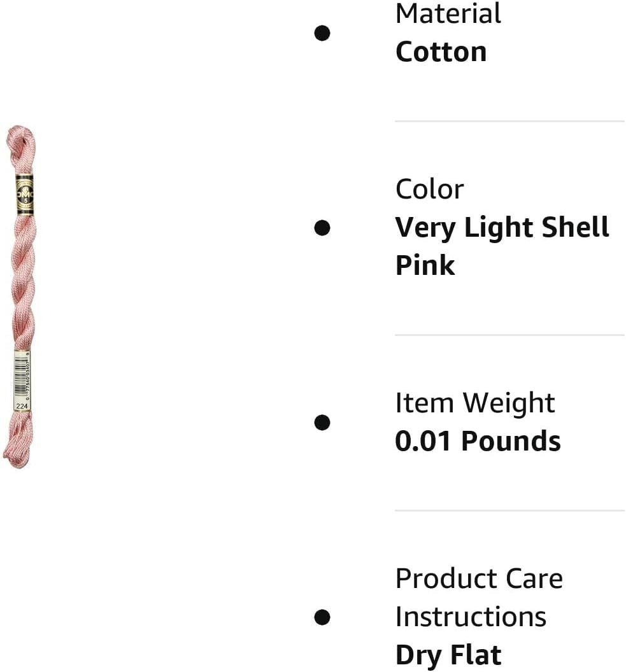Click the Product Care Instructions heading
The height and width of the screenshot is (672, 626).
click(479, 598)
